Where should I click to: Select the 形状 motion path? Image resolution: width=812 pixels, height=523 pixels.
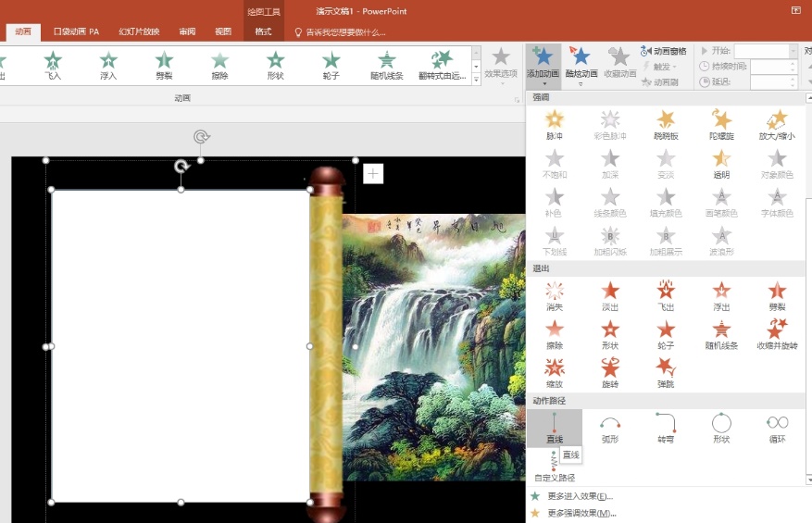[721, 429]
